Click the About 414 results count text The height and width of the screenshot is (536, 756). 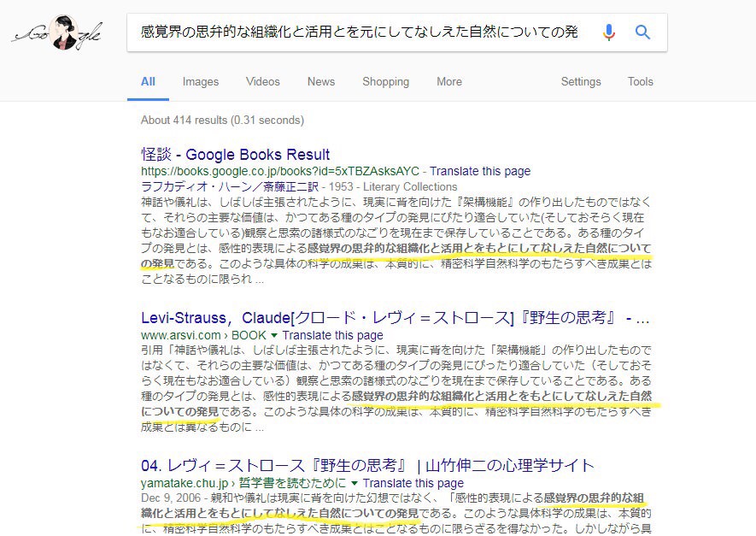pos(222,121)
